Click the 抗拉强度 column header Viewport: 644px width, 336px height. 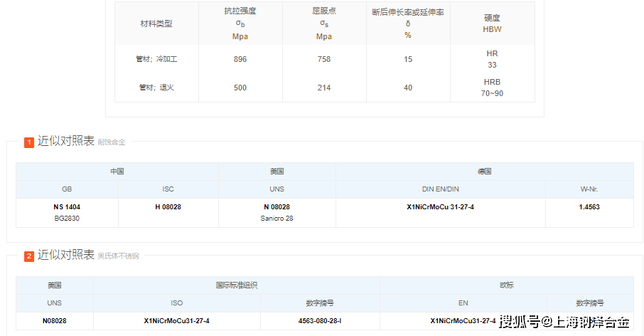240,23
